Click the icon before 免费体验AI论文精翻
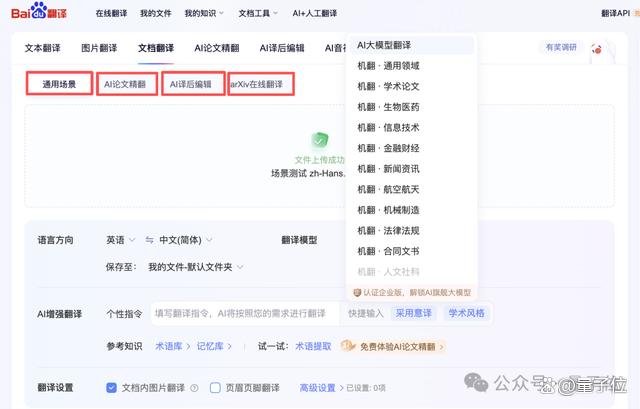The image size is (640, 409). click(x=348, y=346)
